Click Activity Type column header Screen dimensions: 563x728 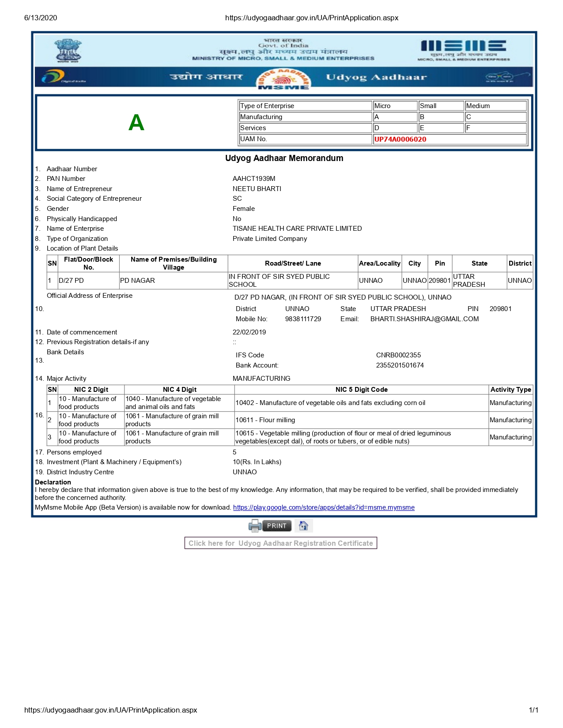511,390
